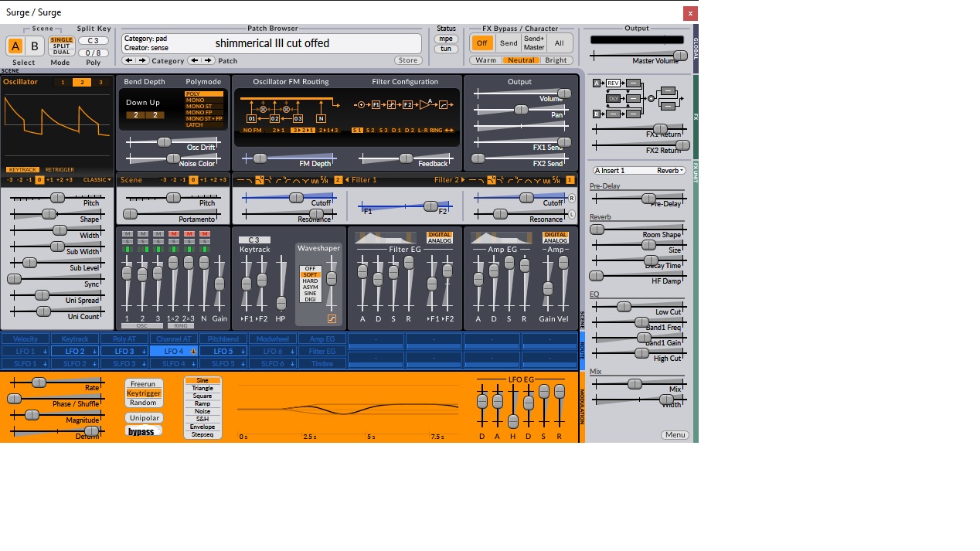Select D 1 filter configuration
This screenshot has width=980, height=551.
(x=396, y=131)
